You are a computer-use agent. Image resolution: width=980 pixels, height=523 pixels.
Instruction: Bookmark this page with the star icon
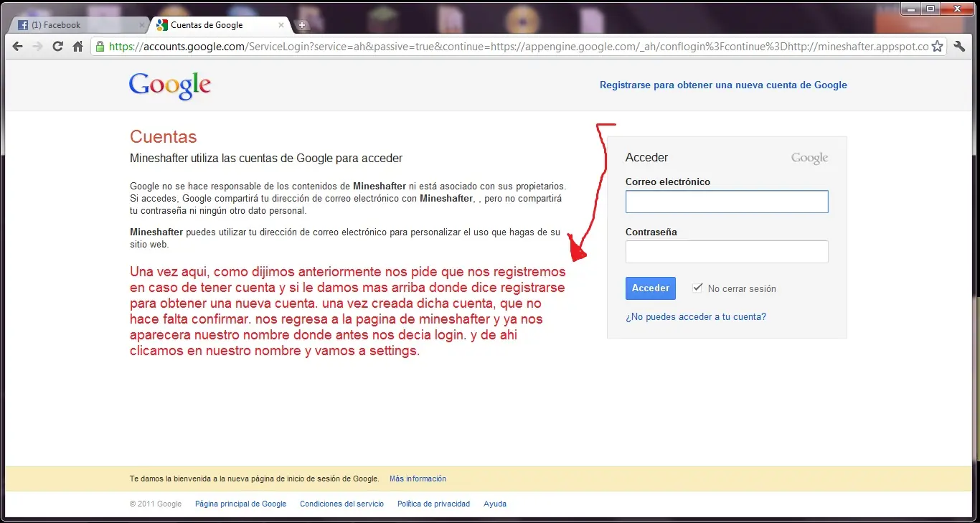[936, 47]
